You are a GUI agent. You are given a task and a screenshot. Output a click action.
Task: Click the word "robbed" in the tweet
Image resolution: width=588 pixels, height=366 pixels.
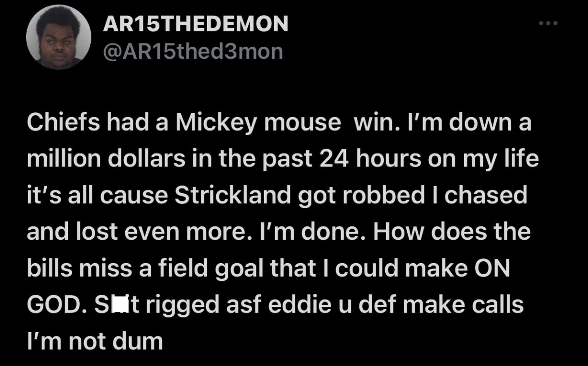(x=383, y=195)
